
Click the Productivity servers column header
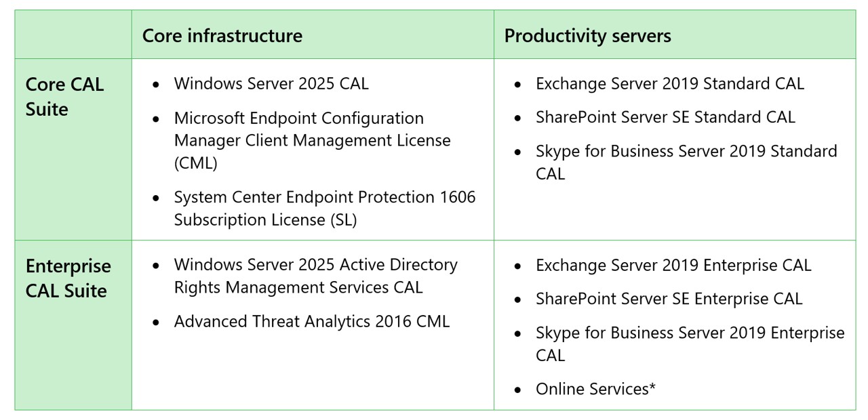click(587, 36)
